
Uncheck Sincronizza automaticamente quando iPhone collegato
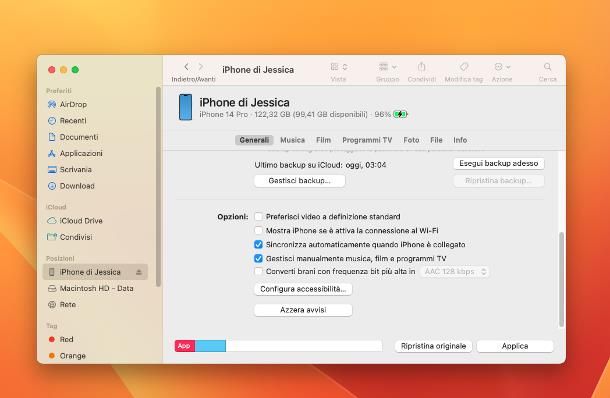pyautogui.click(x=258, y=244)
